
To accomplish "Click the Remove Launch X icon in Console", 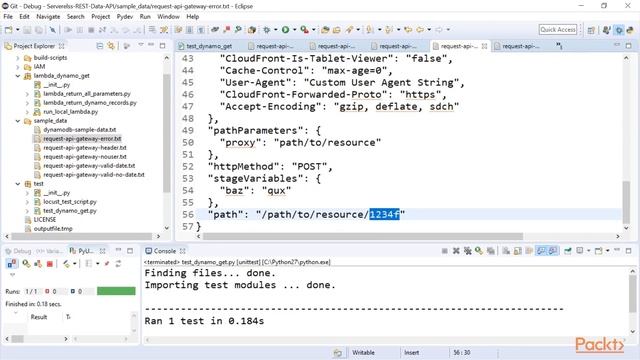I will click(x=456, y=251).
